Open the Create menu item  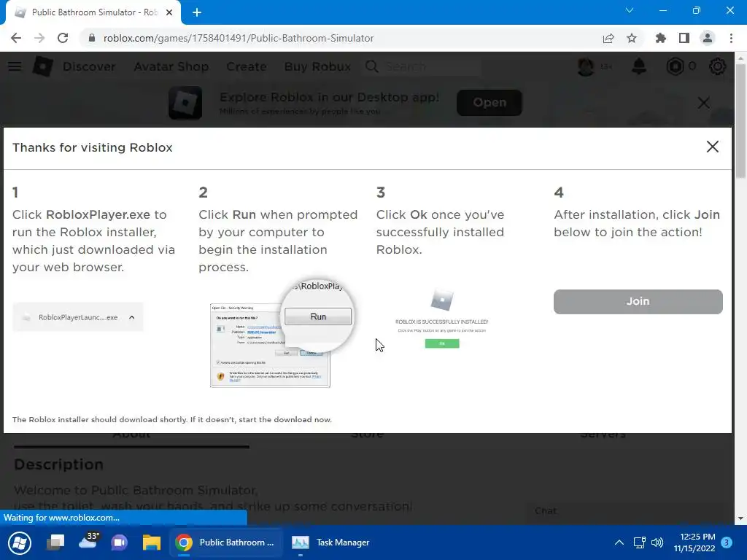[247, 66]
